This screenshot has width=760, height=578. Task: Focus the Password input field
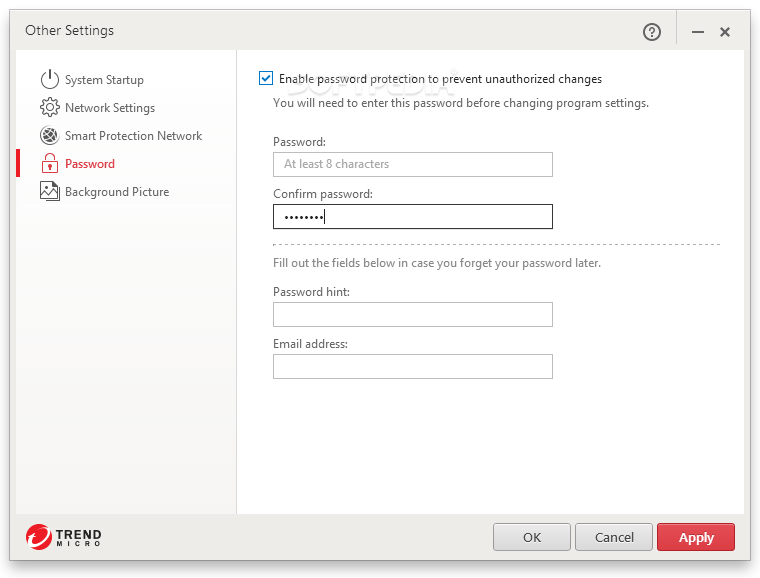[412, 164]
